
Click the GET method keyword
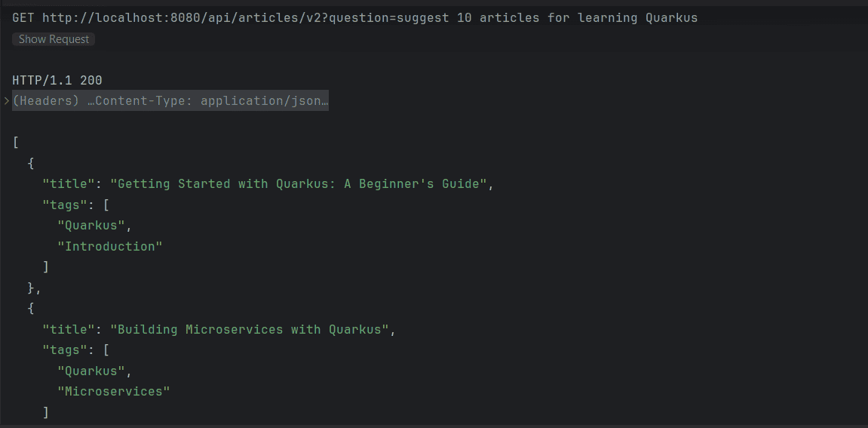coord(23,17)
